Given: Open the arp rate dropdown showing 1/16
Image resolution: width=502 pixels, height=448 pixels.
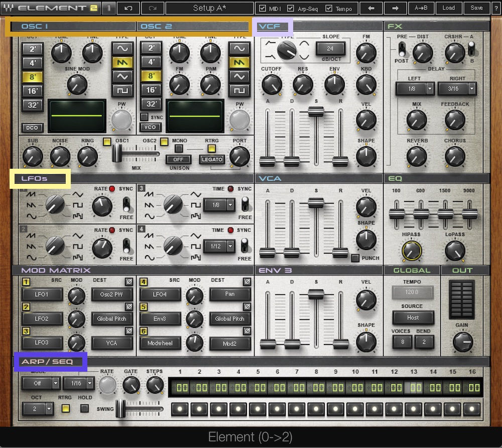Looking at the screenshot, I should click(x=79, y=383).
